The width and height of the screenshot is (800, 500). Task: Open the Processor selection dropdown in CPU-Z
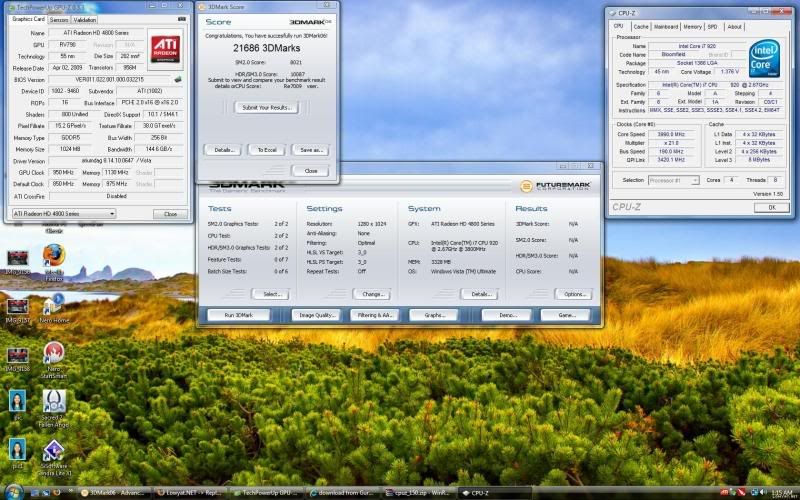(673, 180)
